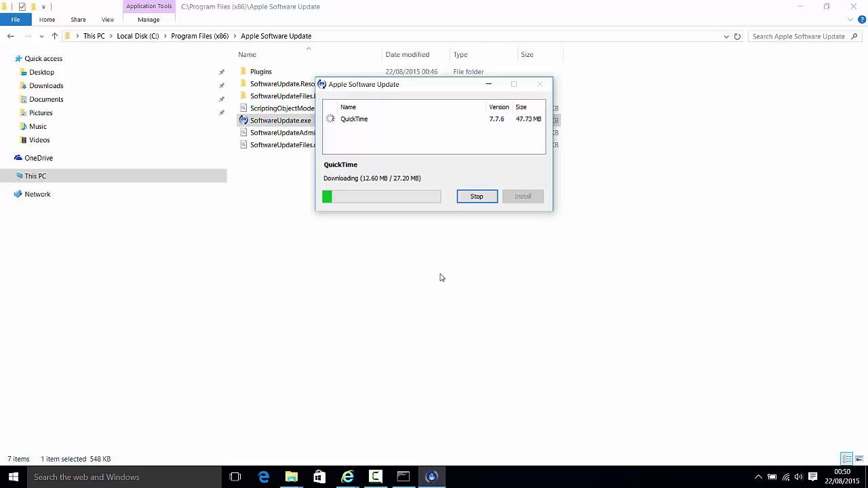
Task: Click 'This PC' in the address bar
Action: tap(94, 36)
